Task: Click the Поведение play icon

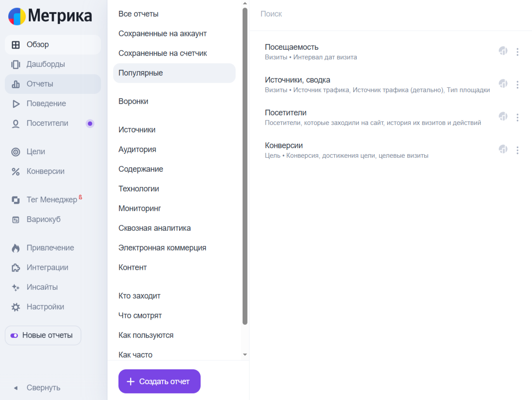Action: 16,104
